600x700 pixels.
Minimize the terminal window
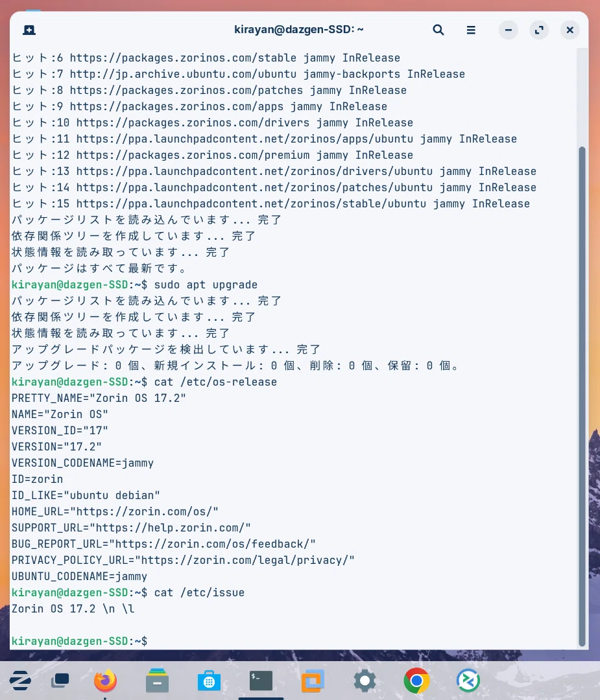point(509,30)
